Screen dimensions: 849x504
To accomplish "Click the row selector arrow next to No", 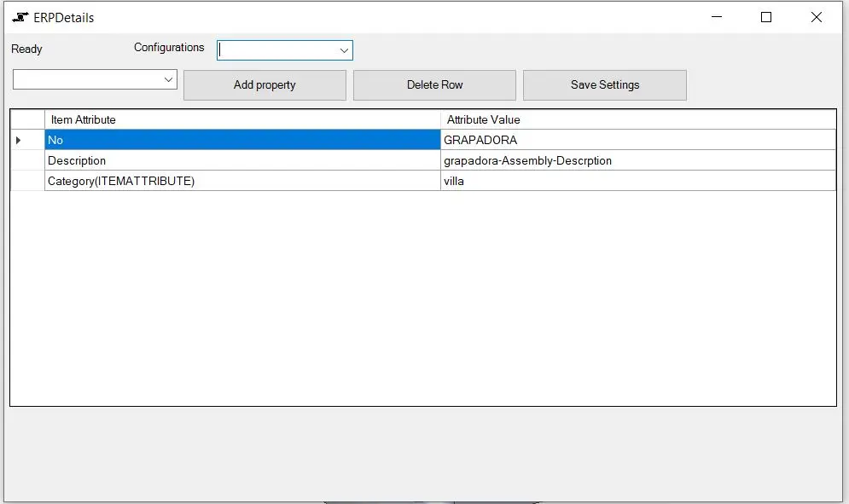I will click(x=17, y=140).
